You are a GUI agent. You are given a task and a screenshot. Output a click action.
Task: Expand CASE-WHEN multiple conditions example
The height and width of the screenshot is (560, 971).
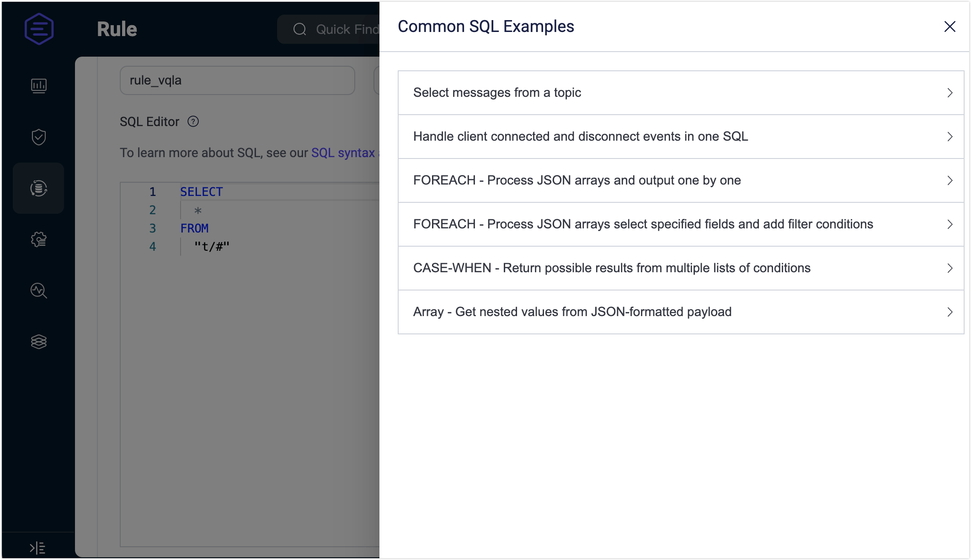coord(681,268)
